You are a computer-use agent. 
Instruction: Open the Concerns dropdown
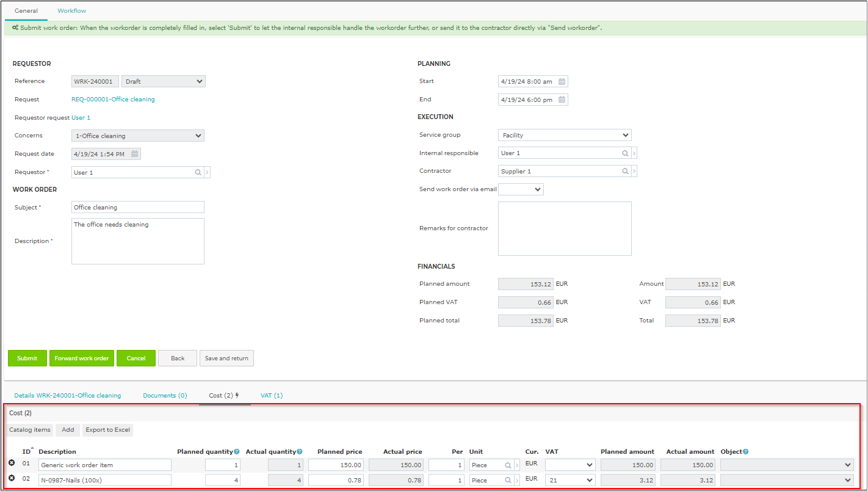tap(138, 136)
